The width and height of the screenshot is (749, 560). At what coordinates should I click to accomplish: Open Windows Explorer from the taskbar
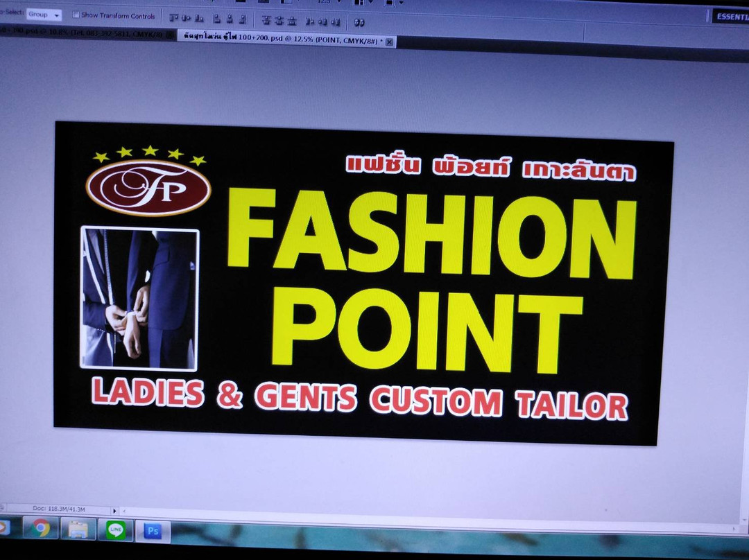click(x=78, y=530)
